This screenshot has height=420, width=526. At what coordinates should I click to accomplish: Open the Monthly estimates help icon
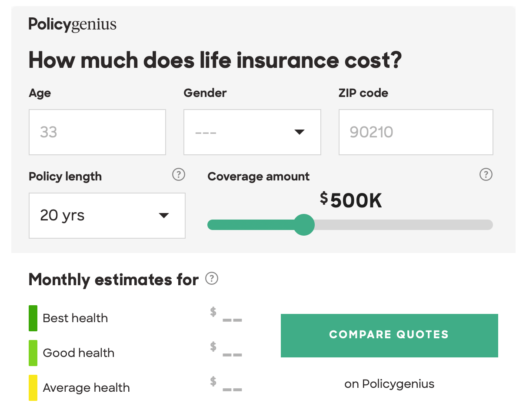[x=212, y=279]
